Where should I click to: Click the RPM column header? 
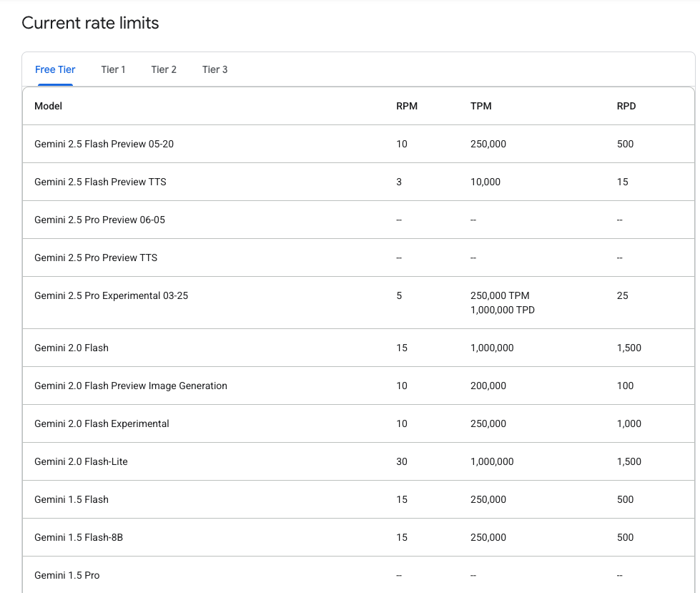[407, 106]
